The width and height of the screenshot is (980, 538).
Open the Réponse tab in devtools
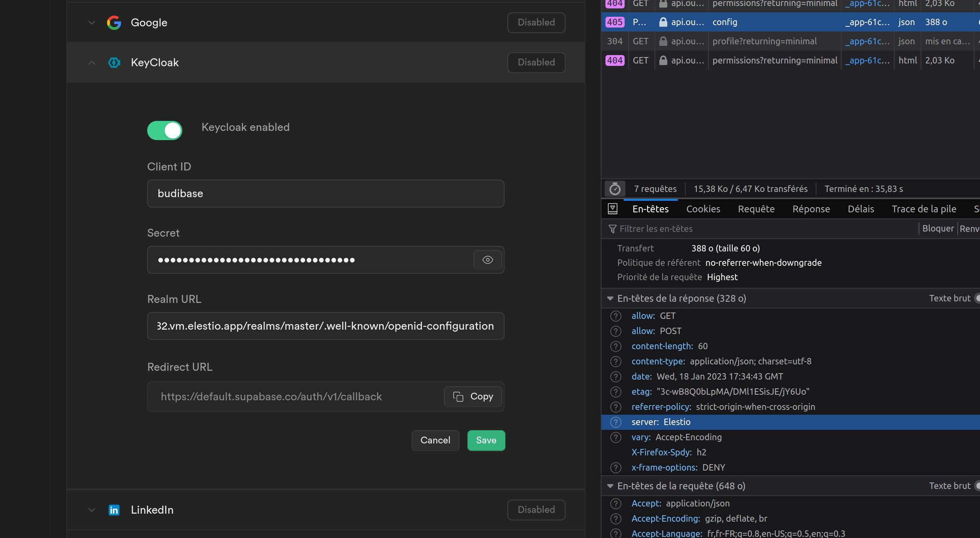click(x=811, y=209)
